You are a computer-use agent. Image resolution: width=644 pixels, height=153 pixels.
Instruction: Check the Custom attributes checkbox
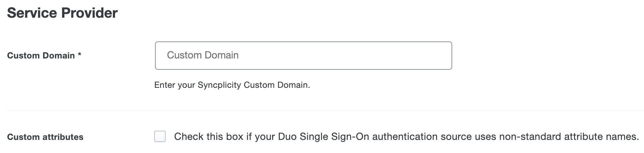click(160, 136)
